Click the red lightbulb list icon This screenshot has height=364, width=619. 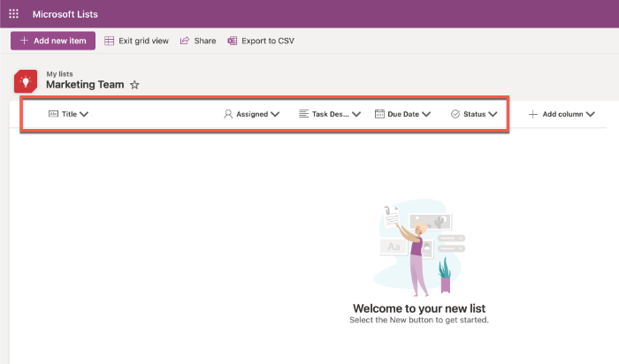point(26,81)
